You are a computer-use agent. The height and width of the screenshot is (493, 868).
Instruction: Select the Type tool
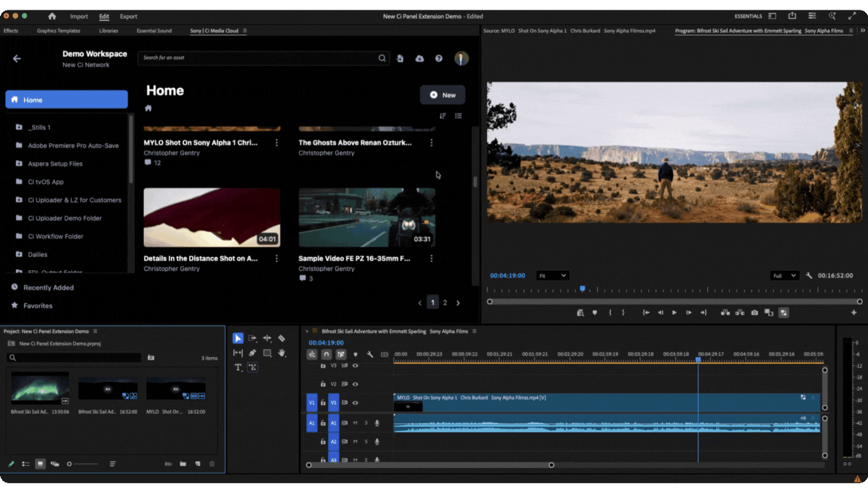238,367
